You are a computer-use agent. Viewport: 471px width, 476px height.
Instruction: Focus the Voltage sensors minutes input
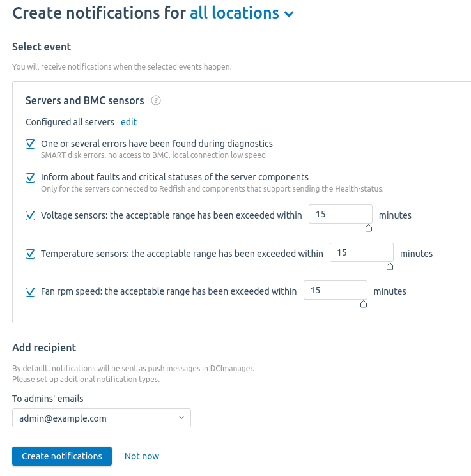[x=341, y=214]
